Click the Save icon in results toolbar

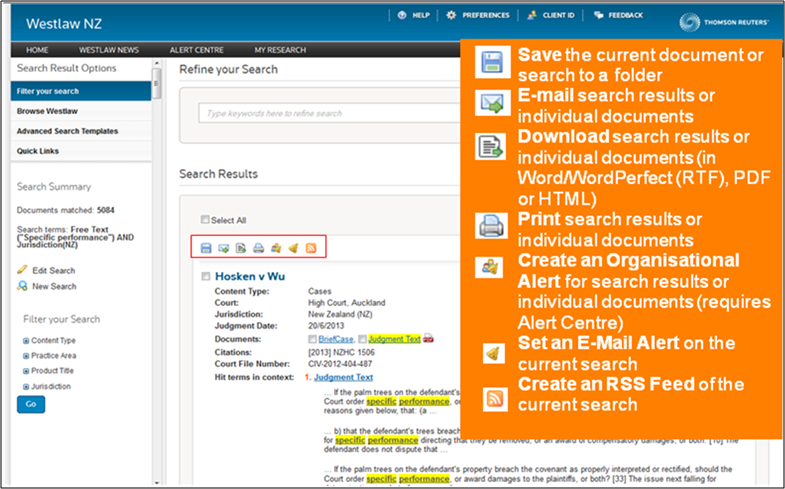[x=206, y=248]
